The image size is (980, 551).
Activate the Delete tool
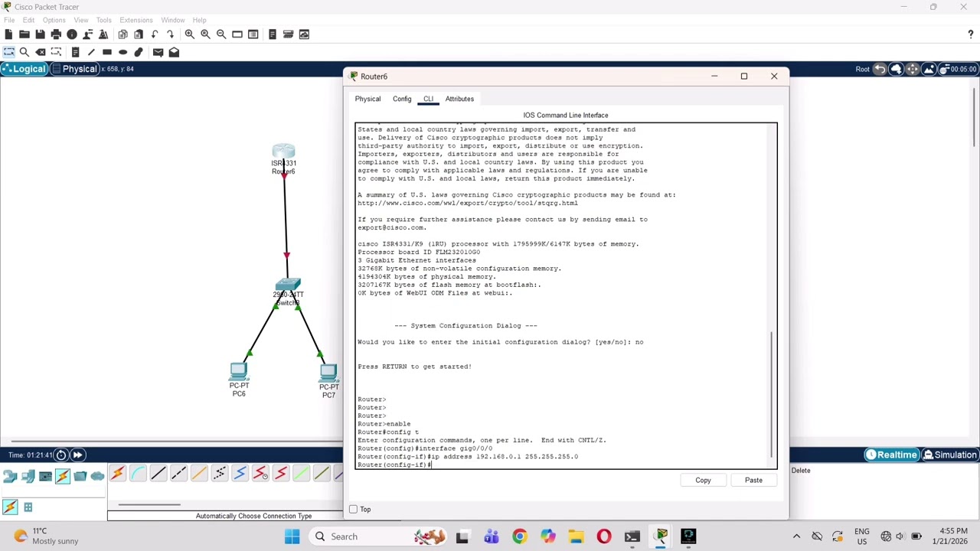[x=41, y=52]
